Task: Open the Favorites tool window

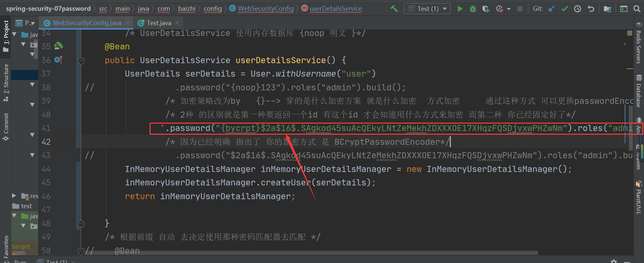Action: pos(6,249)
